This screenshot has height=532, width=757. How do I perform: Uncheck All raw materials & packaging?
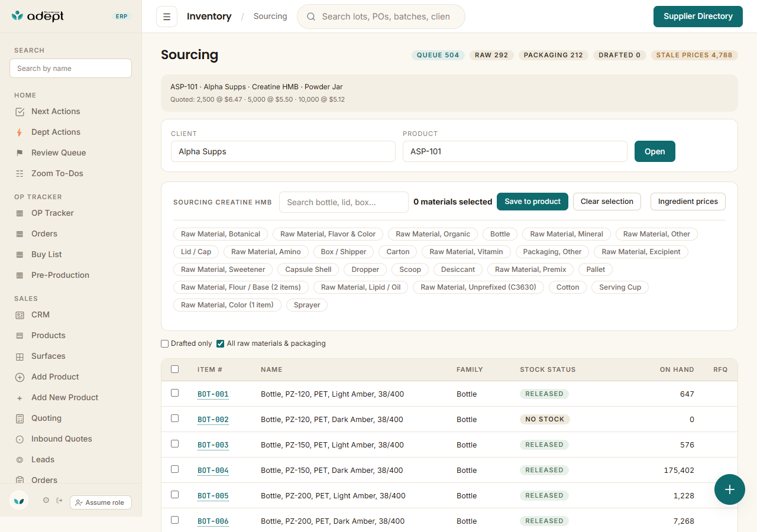pos(220,343)
